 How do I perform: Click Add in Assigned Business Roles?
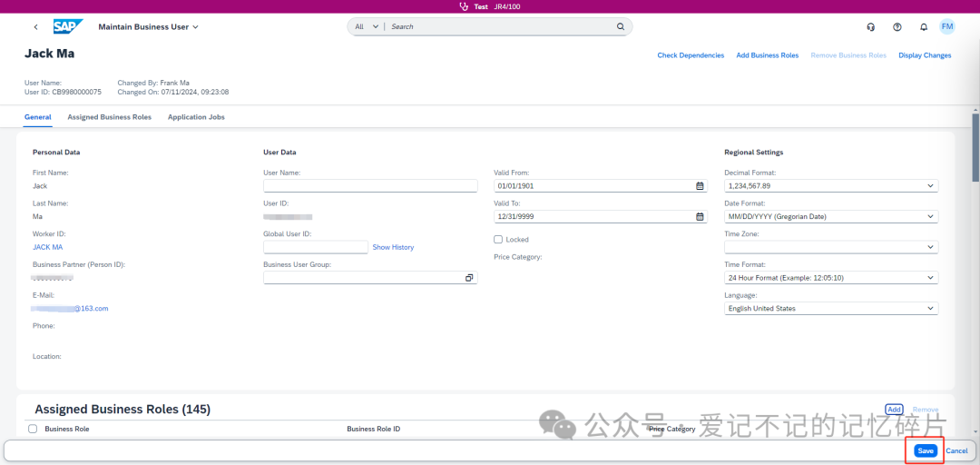click(895, 410)
